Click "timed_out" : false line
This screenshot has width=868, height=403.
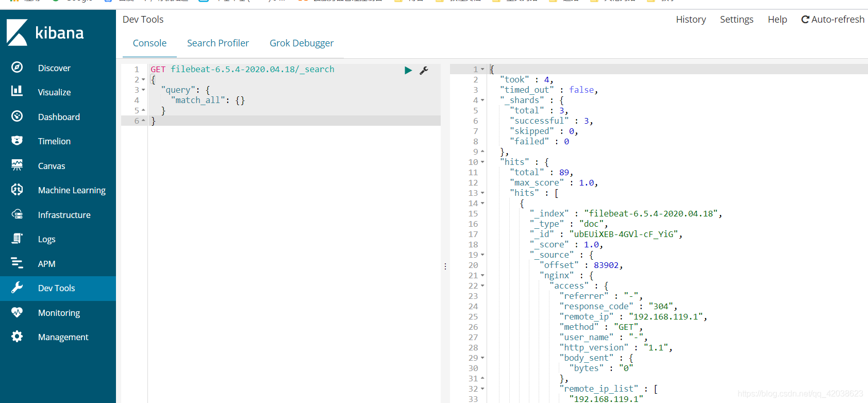coord(549,90)
